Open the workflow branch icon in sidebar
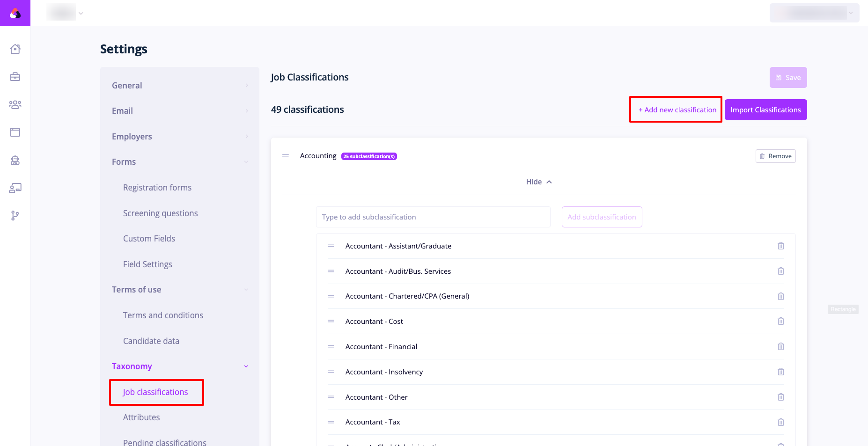 click(x=15, y=216)
